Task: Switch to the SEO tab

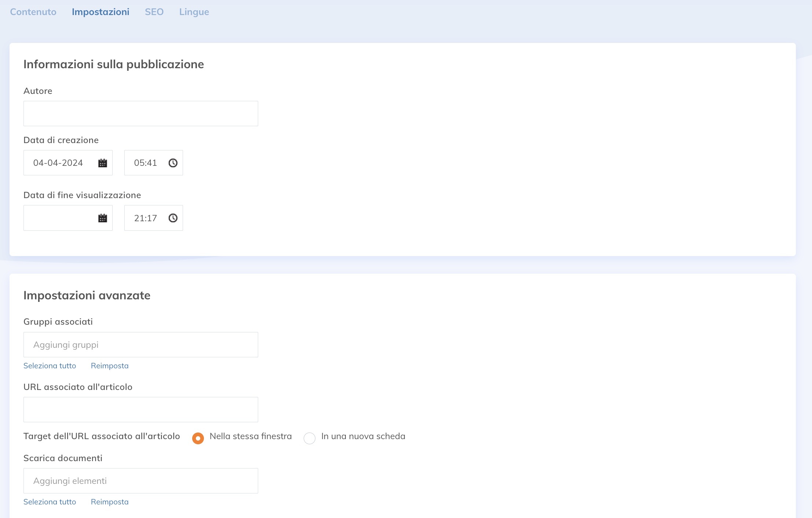Action: (x=154, y=12)
